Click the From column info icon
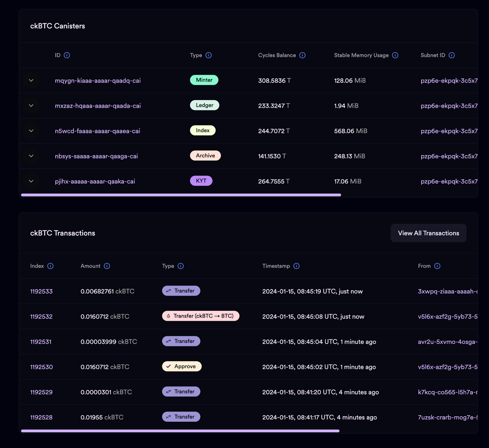The height and width of the screenshot is (448, 489). coord(437,266)
